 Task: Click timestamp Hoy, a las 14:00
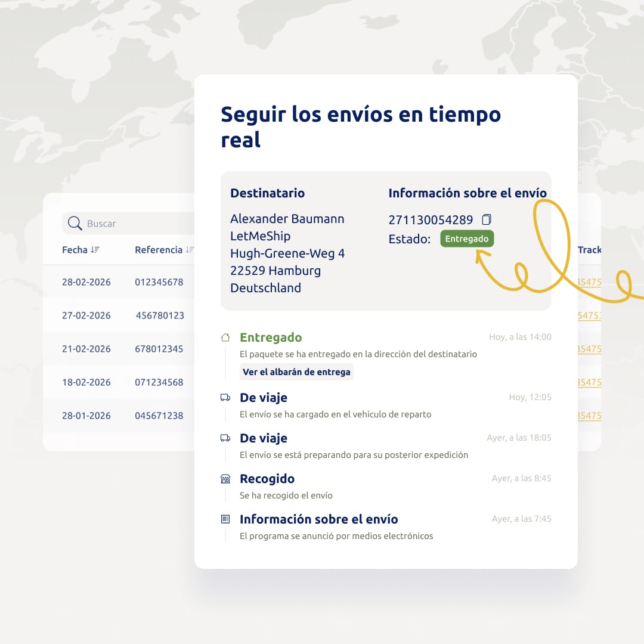[520, 337]
